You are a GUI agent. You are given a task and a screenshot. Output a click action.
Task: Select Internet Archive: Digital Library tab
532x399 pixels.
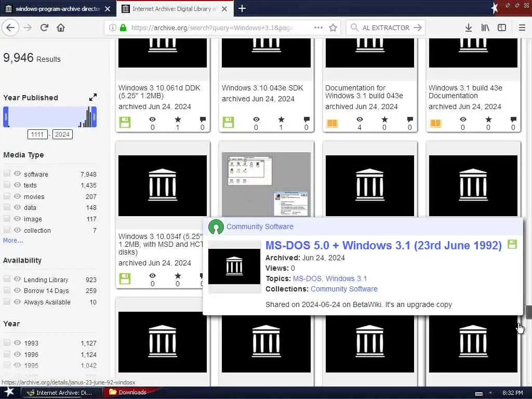click(175, 9)
